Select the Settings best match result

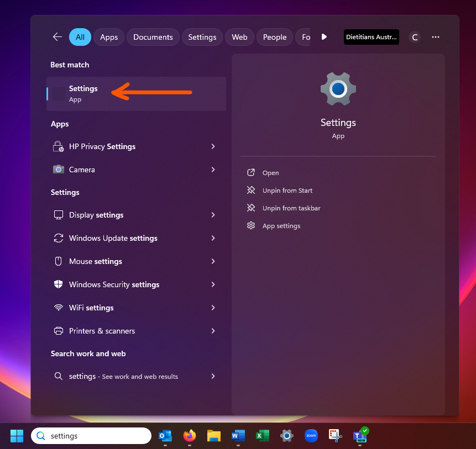pyautogui.click(x=136, y=94)
